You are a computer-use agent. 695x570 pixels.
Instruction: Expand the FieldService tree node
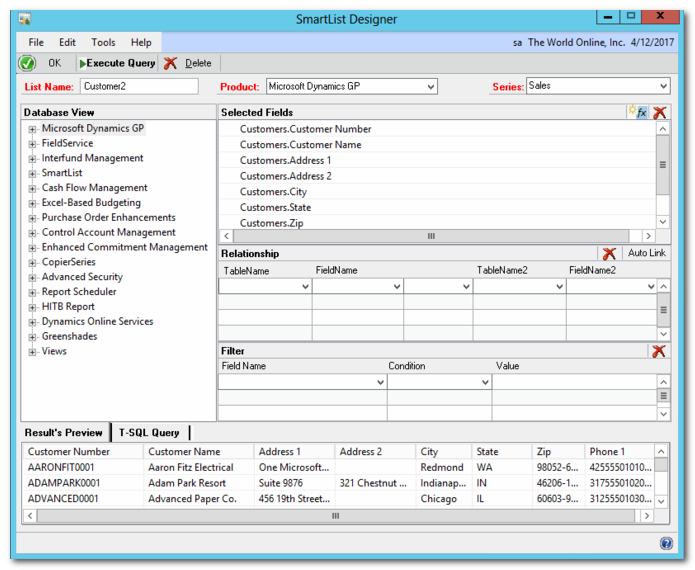tap(32, 144)
